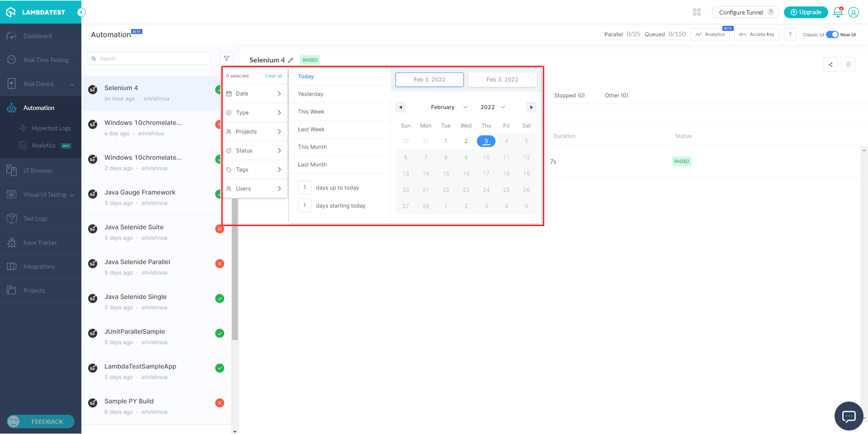Image resolution: width=868 pixels, height=434 pixels.
Task: Select February 2 in the calendar
Action: tap(466, 141)
